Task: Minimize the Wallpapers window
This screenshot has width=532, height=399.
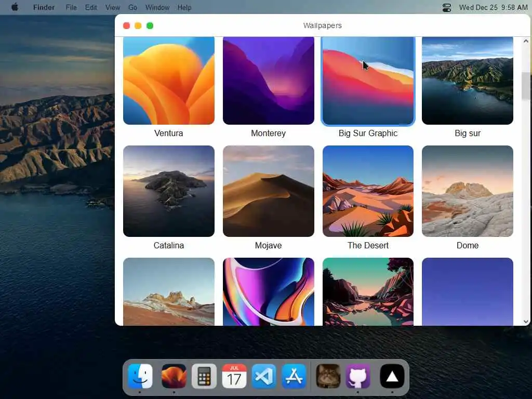Action: point(138,26)
